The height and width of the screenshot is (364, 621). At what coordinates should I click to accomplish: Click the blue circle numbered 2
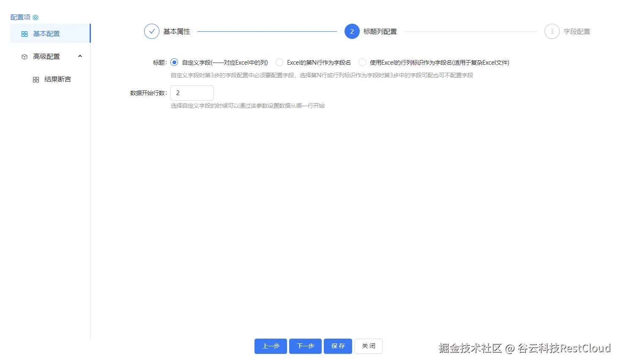352,31
